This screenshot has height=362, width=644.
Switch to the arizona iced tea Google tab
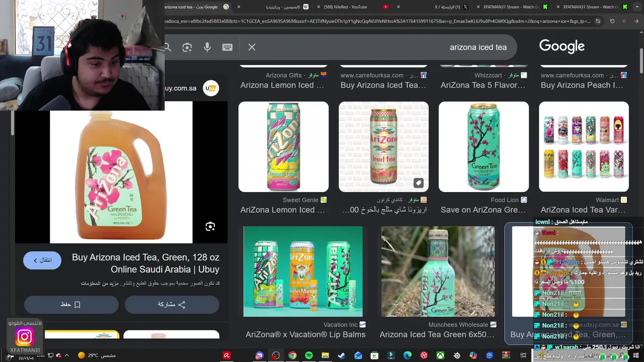(x=196, y=7)
